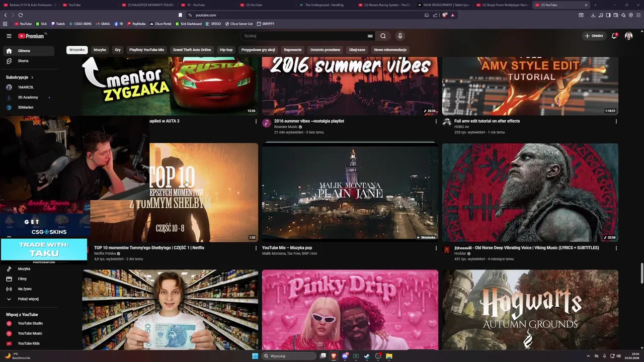
Task: Select the Grand Theft Auto Online chip
Action: [192, 50]
